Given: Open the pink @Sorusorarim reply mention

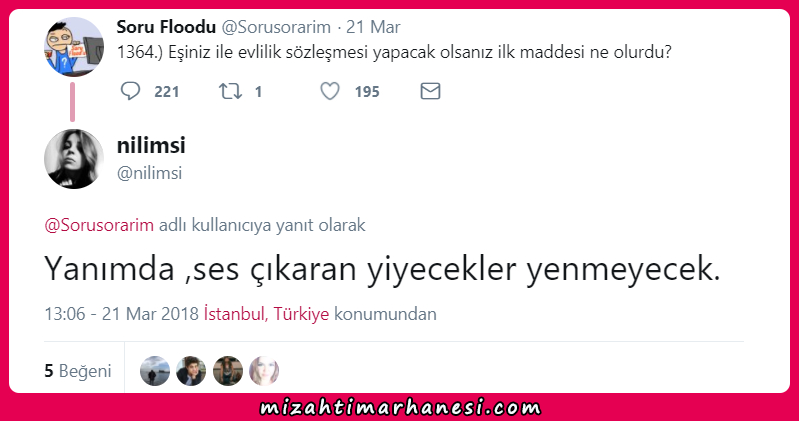Looking at the screenshot, I should tap(99, 225).
